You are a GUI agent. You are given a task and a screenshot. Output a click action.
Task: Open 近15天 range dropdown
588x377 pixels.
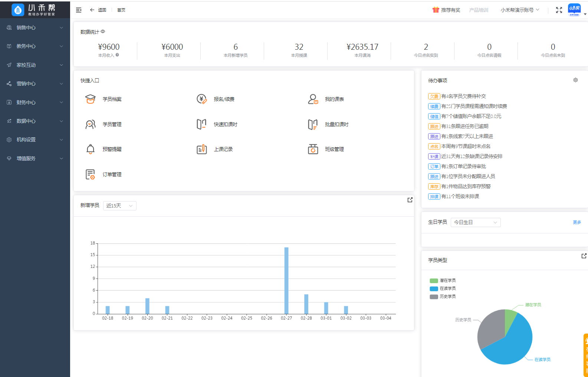(x=119, y=206)
